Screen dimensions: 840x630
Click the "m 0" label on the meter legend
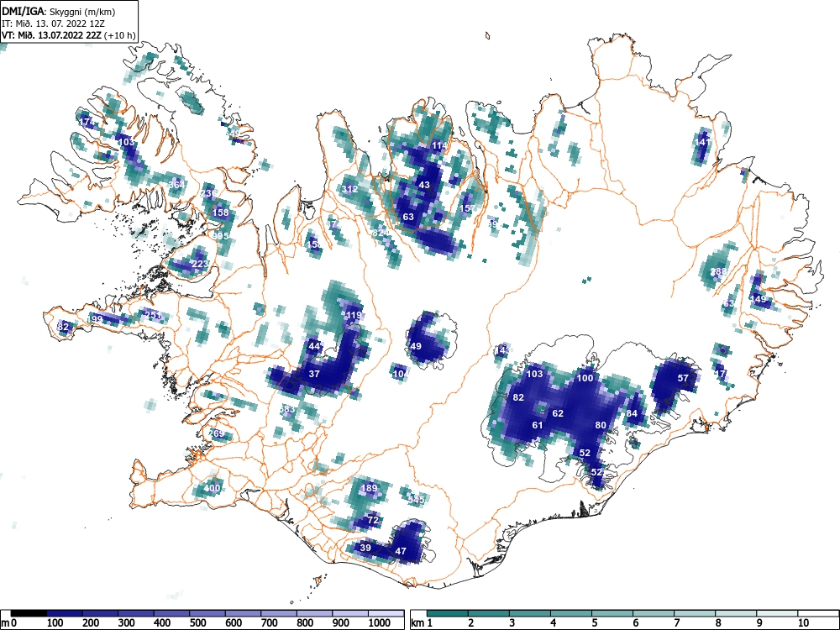9,623
